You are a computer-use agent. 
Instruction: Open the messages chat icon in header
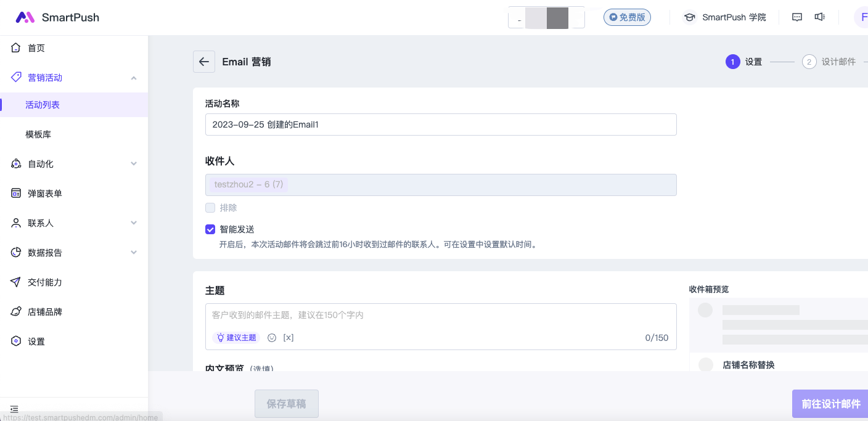(797, 17)
